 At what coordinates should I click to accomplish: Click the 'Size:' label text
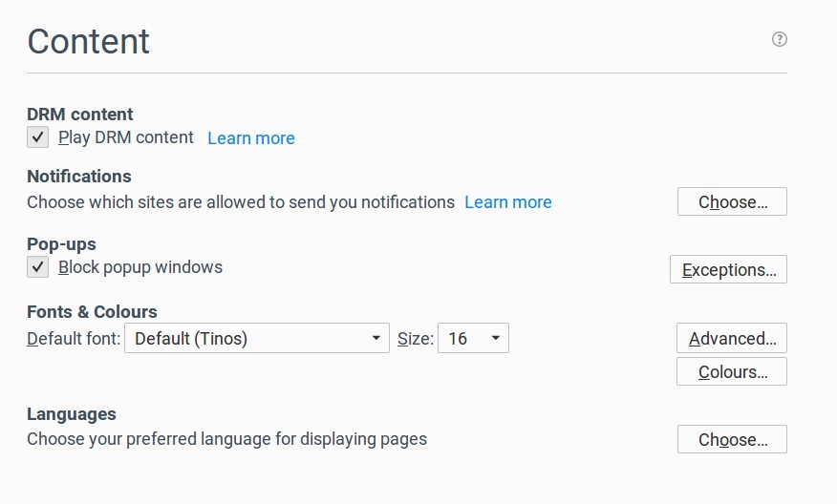(x=416, y=339)
